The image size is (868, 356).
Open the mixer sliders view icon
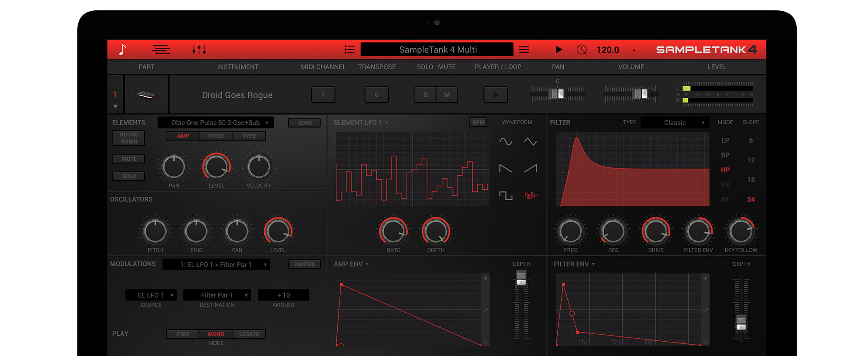point(199,49)
